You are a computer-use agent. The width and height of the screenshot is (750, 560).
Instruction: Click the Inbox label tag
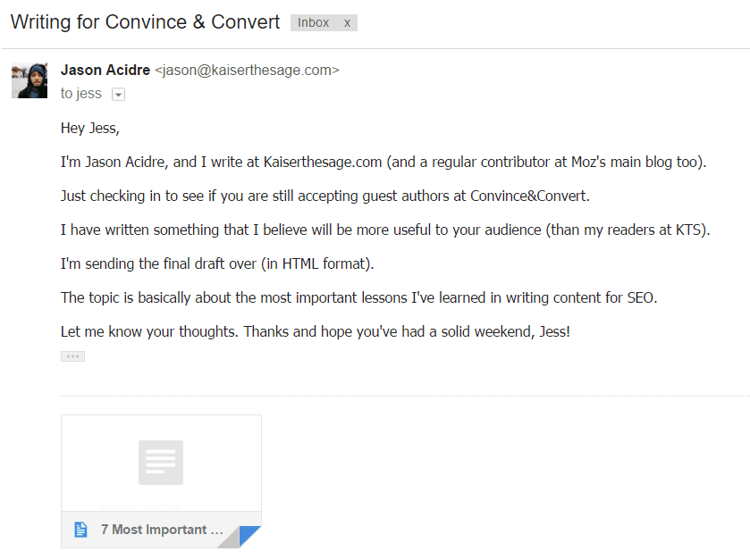[314, 23]
